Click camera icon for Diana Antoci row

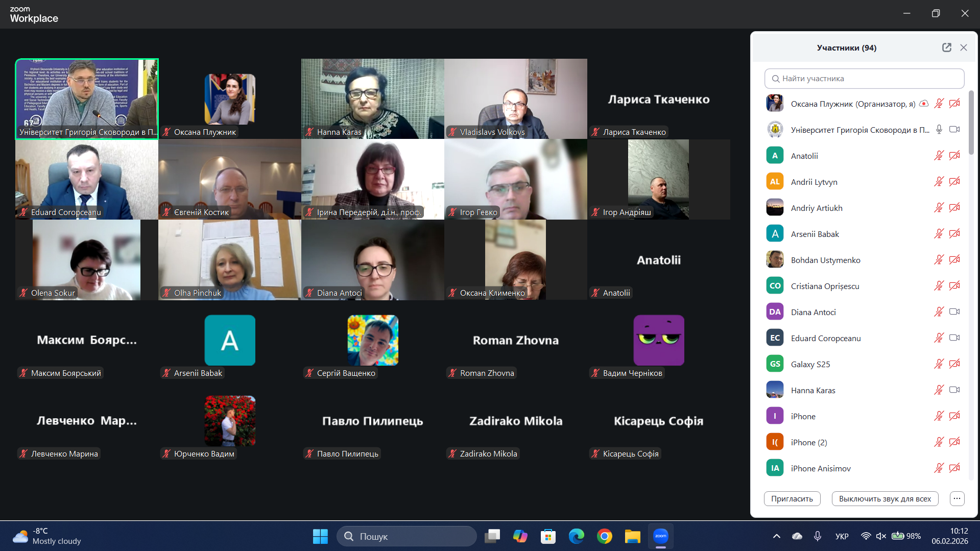[x=954, y=312]
